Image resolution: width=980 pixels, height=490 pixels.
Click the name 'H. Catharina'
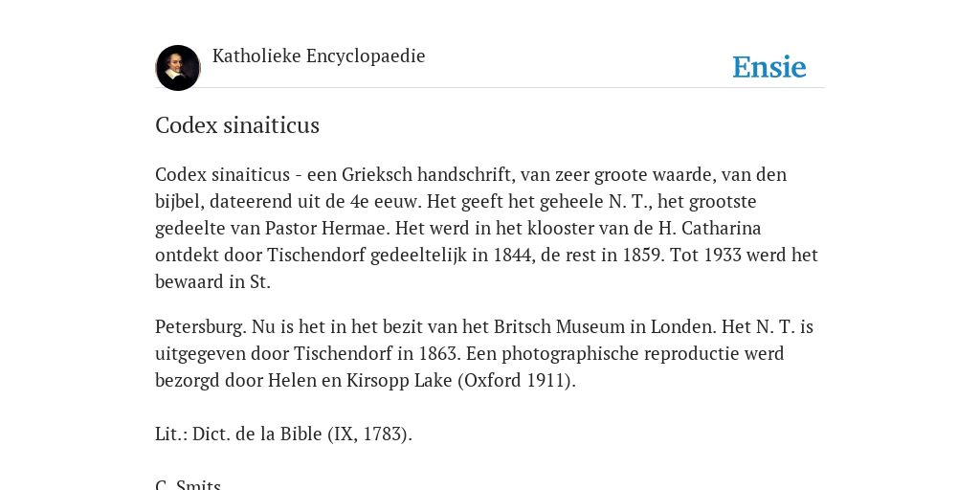(709, 228)
